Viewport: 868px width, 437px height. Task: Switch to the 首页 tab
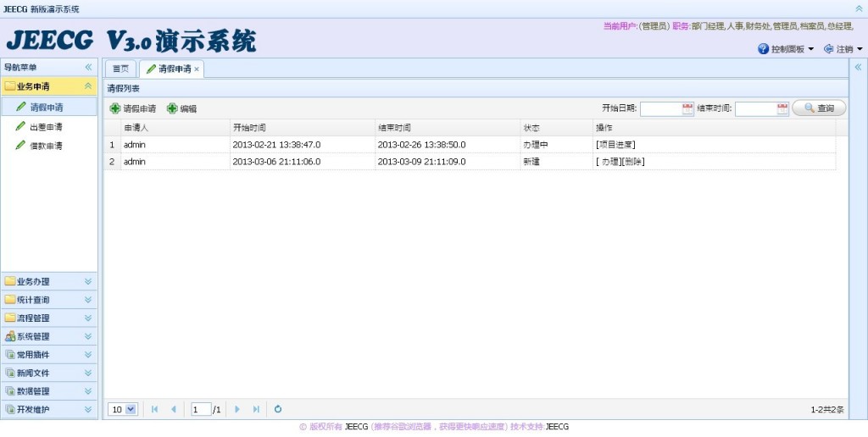(120, 69)
